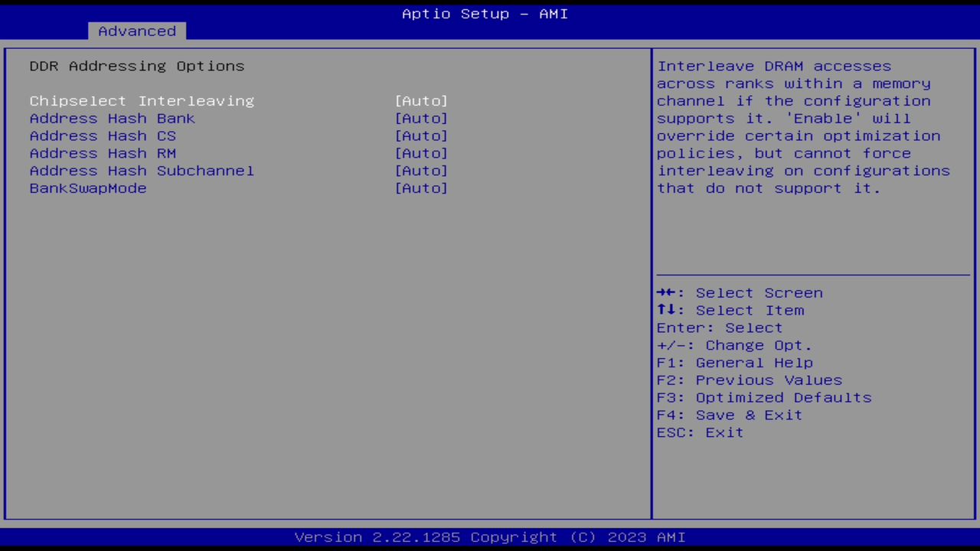
Task: Click the Aptio Setup - AMI title
Action: click(485, 14)
